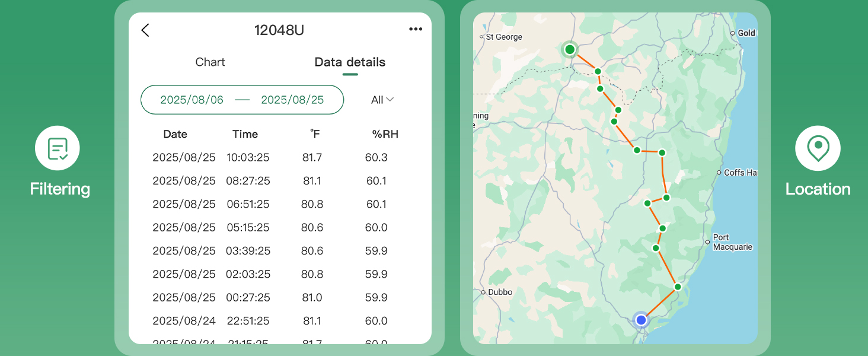
Task: Select the Data details tab
Action: point(350,62)
